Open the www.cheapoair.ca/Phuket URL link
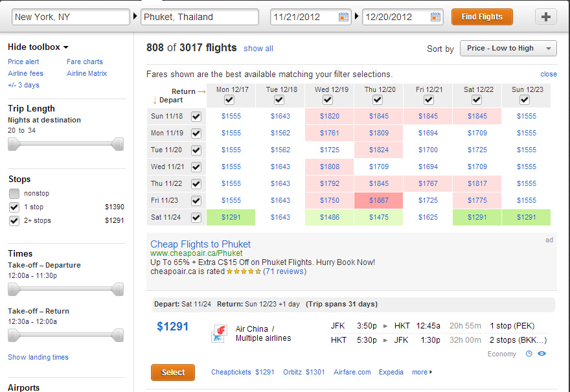This screenshot has width=570, height=392. click(196, 253)
